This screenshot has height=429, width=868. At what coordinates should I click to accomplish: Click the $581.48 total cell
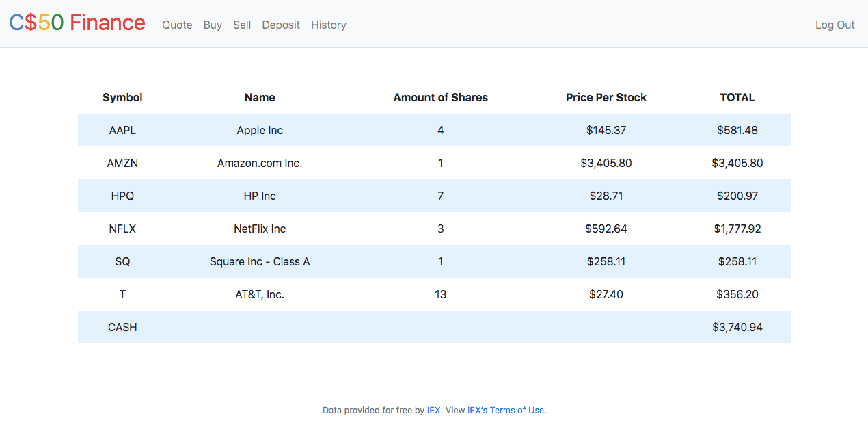(x=737, y=130)
